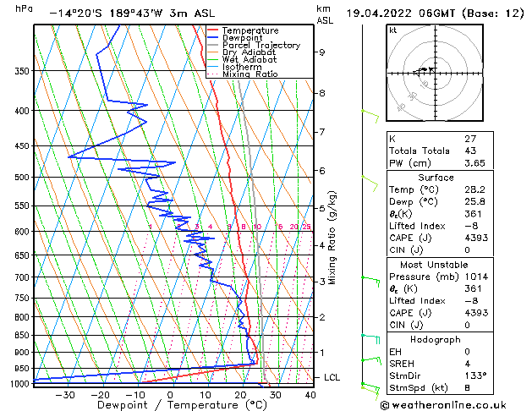
Task: Click the PW (cm) value 3.65
Action: (475, 163)
